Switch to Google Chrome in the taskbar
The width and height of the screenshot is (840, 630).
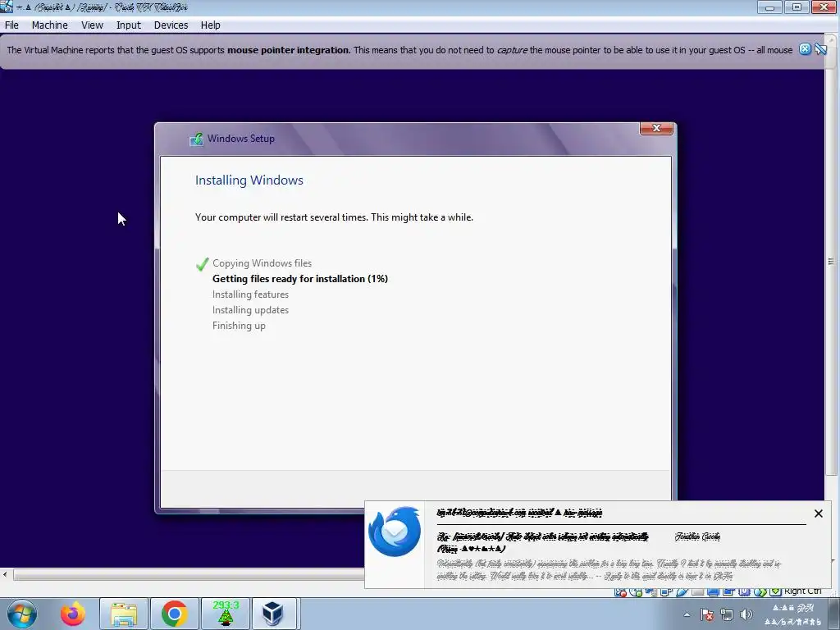point(174,614)
